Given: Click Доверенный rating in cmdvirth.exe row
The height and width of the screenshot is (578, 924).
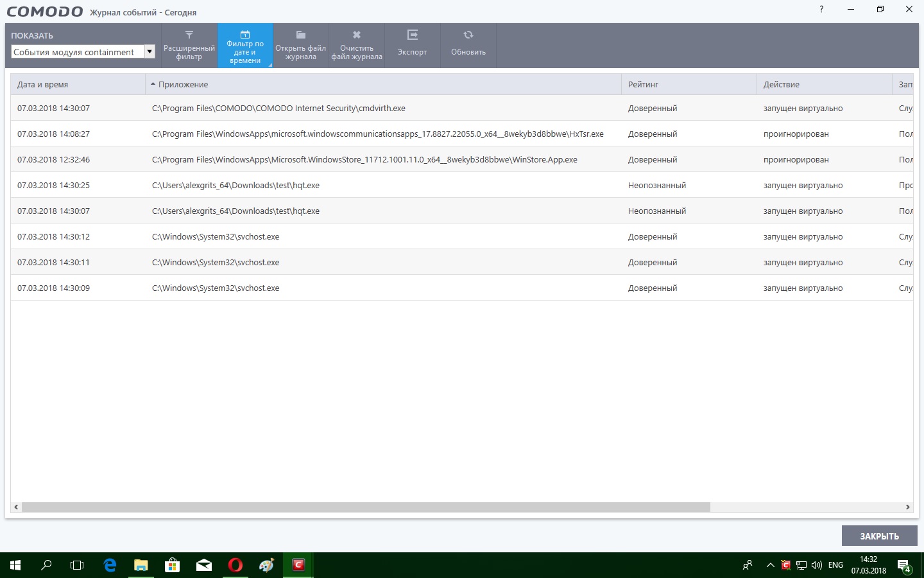Looking at the screenshot, I should 653,109.
